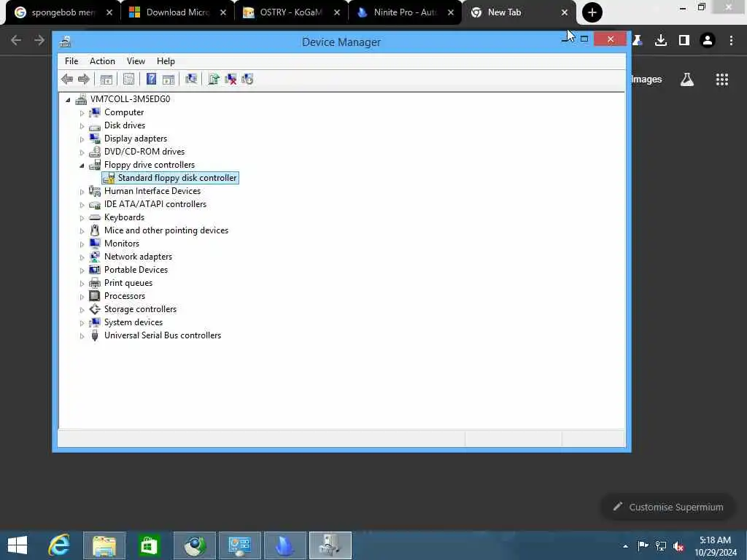Open Properties via the toolbar properties icon
The height and width of the screenshot is (560, 747).
pos(128,79)
